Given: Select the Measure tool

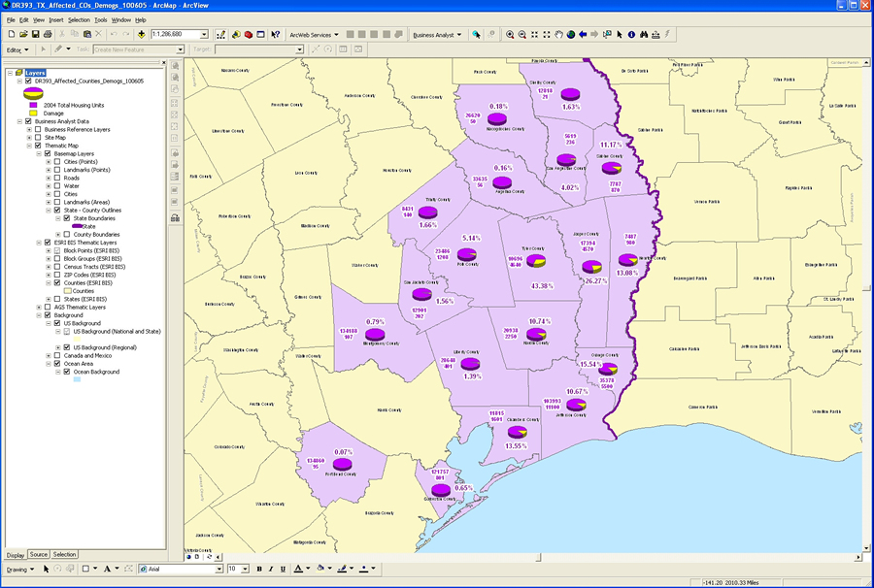Looking at the screenshot, I should coord(655,35).
